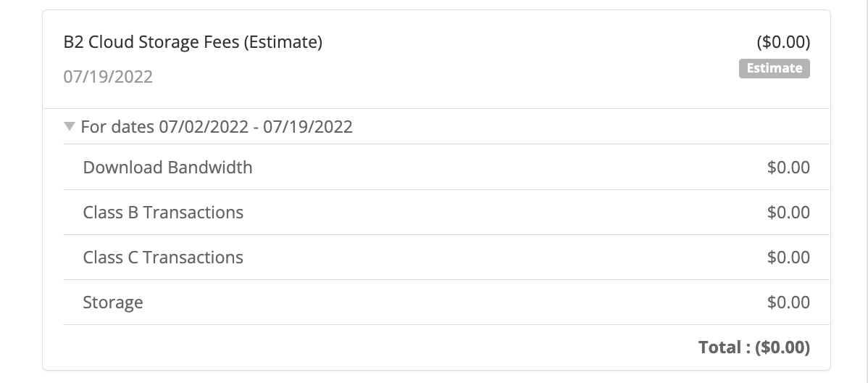Viewport: 868px width, 383px height.
Task: Click the Total : ($0.00) summary
Action: pos(754,347)
